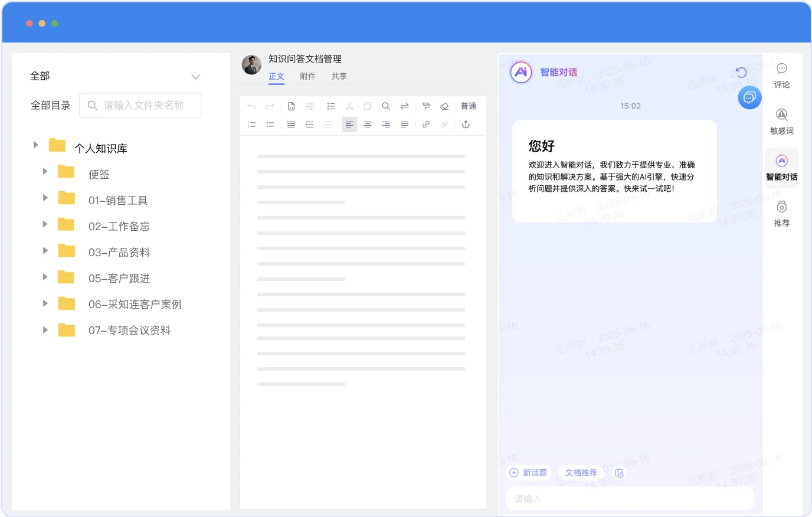Open the 普通 paragraph style dropdown
812x517 pixels.
pos(469,106)
